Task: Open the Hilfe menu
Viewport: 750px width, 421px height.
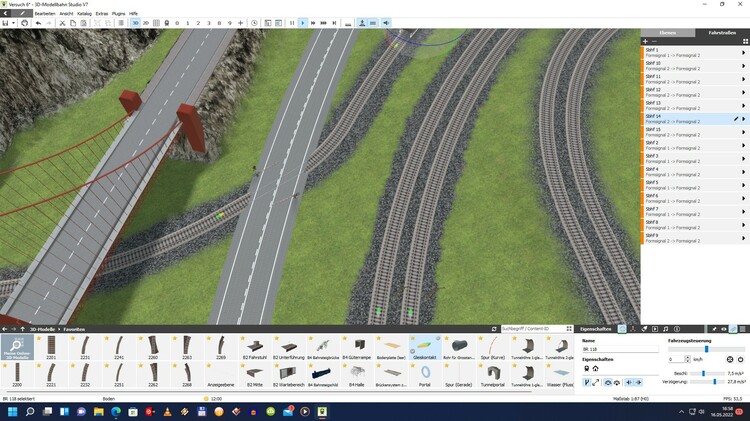Action: [x=133, y=13]
